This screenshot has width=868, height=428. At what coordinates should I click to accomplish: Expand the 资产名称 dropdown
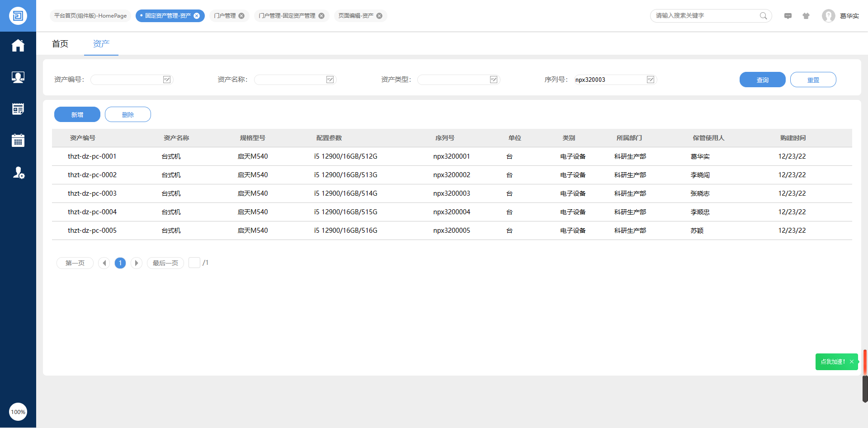tap(330, 80)
